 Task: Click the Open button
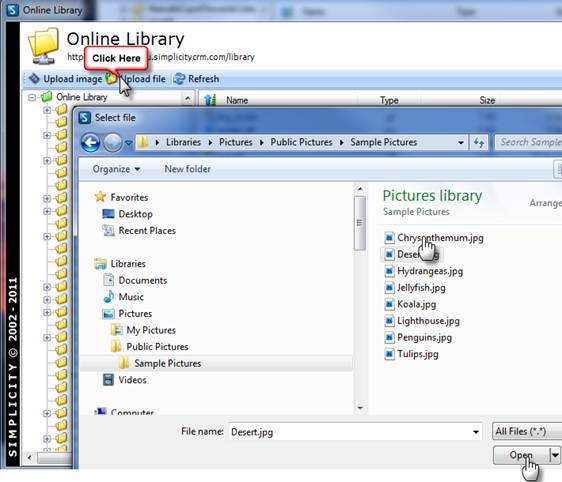521,455
